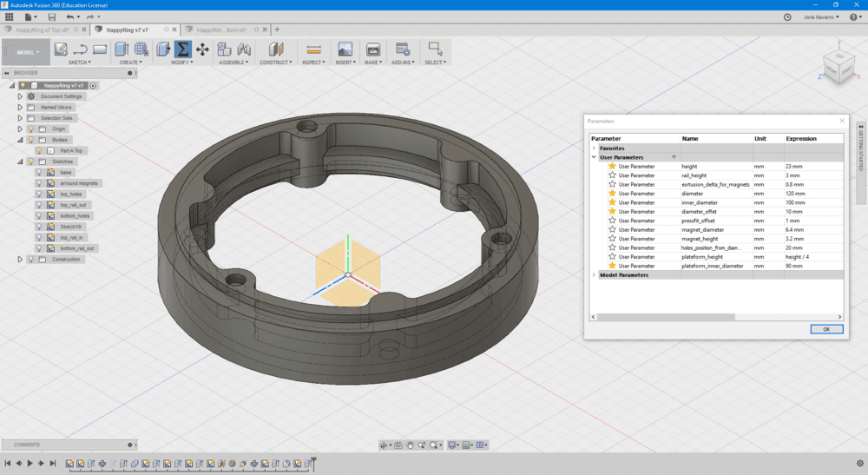Open the SKETCH menu
This screenshot has height=475, width=868.
(80, 63)
